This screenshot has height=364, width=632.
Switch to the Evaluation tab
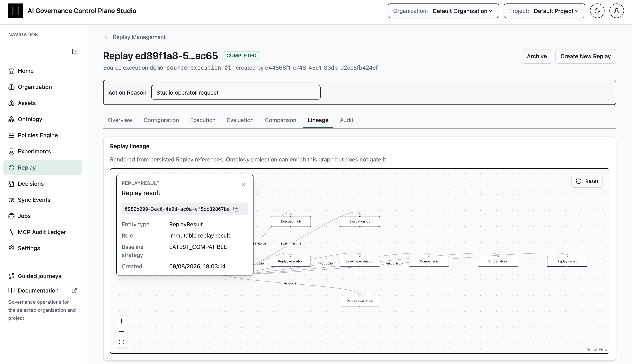(x=240, y=120)
